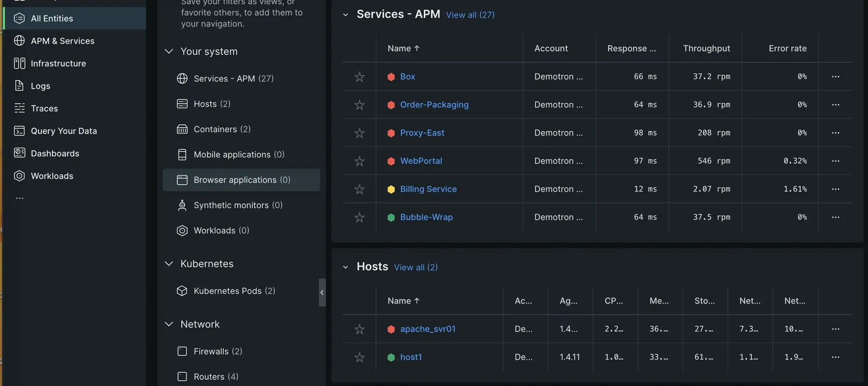868x386 pixels.
Task: Click the Traces sidebar icon
Action: 19,108
